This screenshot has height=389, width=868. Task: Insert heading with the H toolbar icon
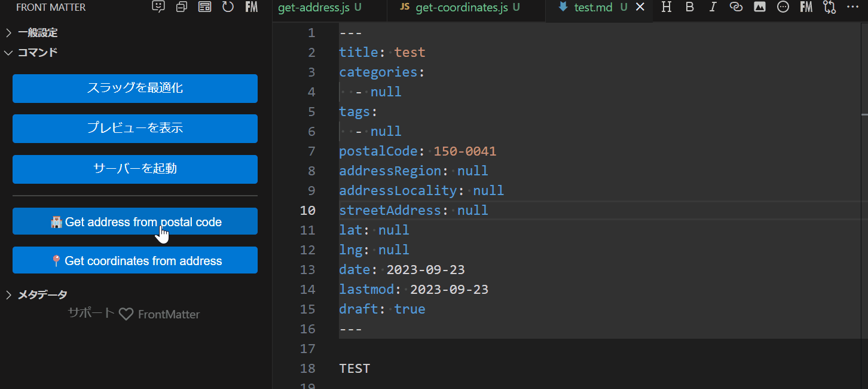[667, 7]
